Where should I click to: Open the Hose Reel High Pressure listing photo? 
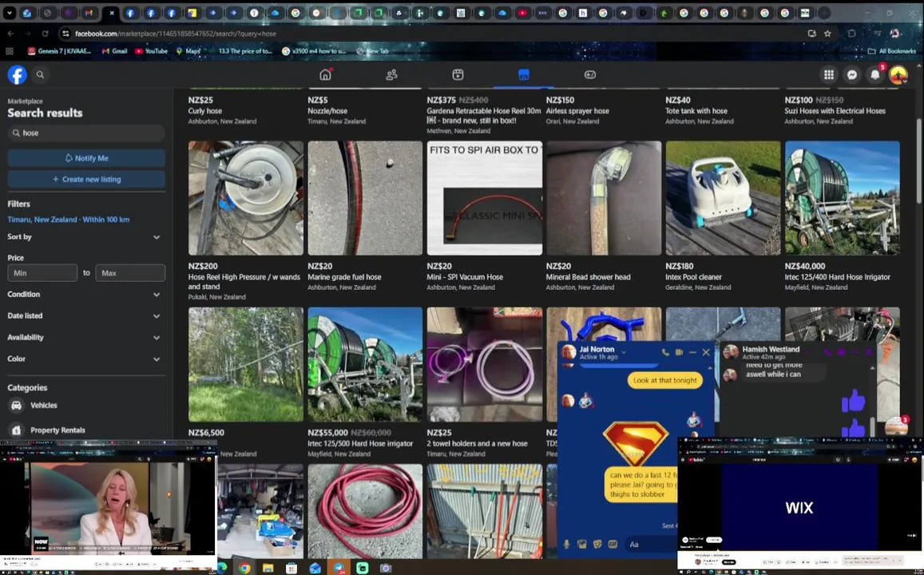point(246,198)
